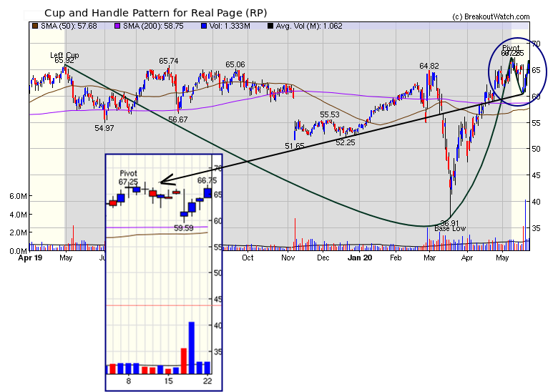Click the '(c) BreakoutWatch.com' credit text
558x392 pixels.
pyautogui.click(x=491, y=16)
